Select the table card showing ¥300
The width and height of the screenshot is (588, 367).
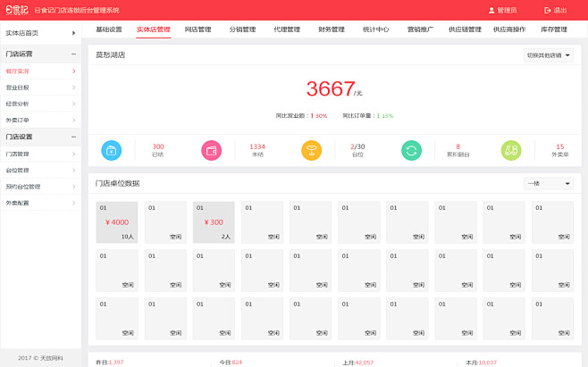click(x=214, y=222)
